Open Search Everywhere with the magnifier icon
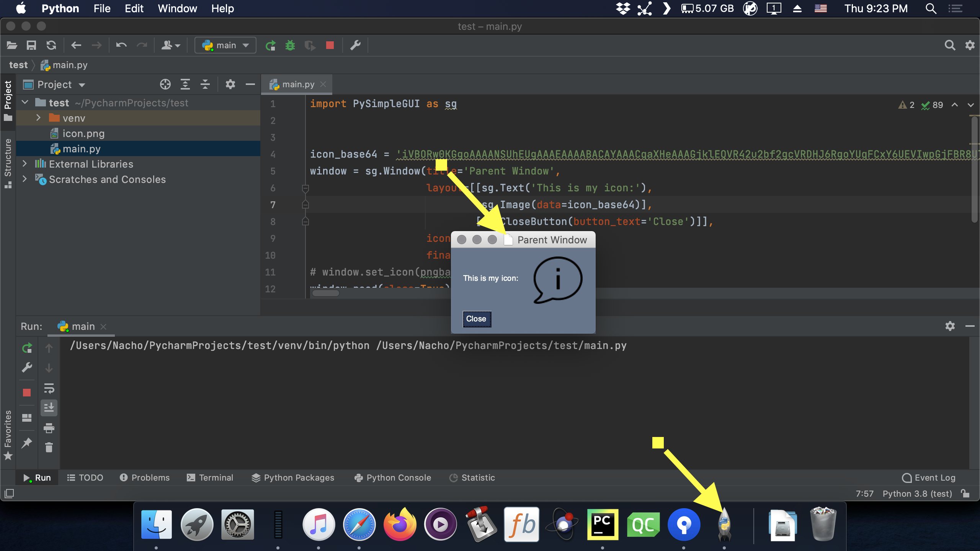 point(950,45)
